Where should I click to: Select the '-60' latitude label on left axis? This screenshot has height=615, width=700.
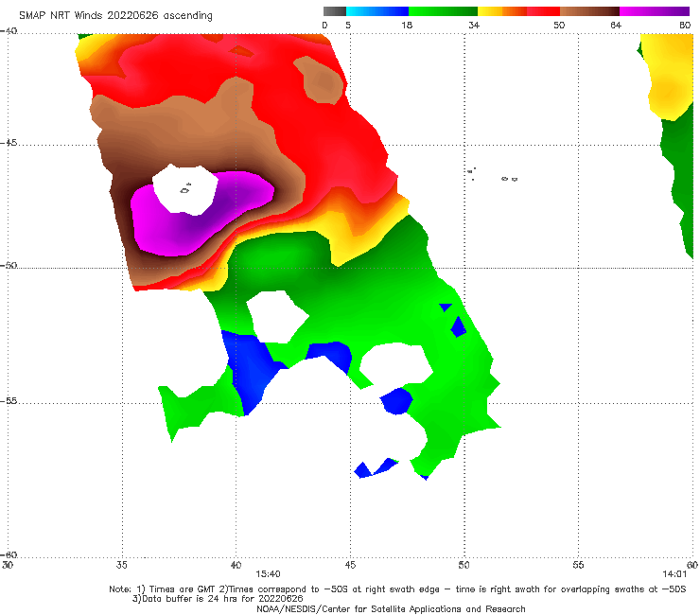(9, 555)
